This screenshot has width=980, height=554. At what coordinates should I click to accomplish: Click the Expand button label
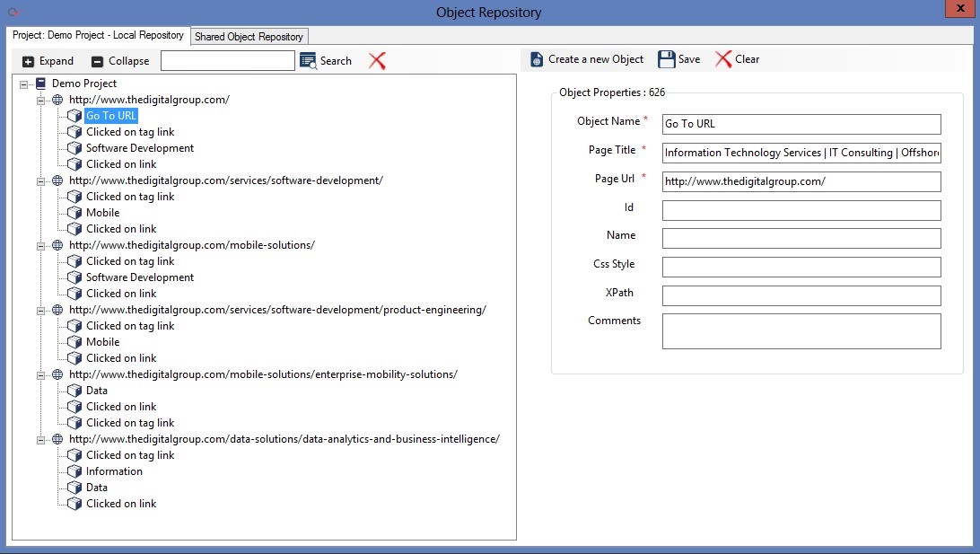(x=57, y=61)
